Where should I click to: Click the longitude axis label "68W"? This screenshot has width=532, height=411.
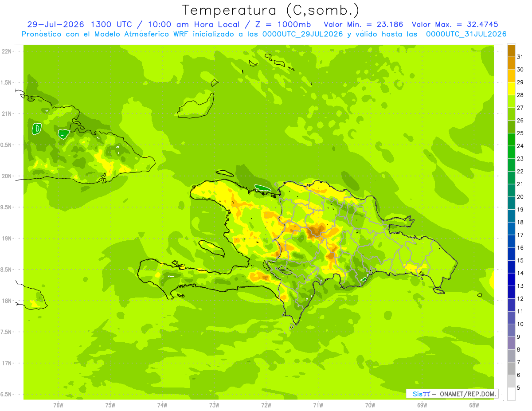click(x=473, y=405)
